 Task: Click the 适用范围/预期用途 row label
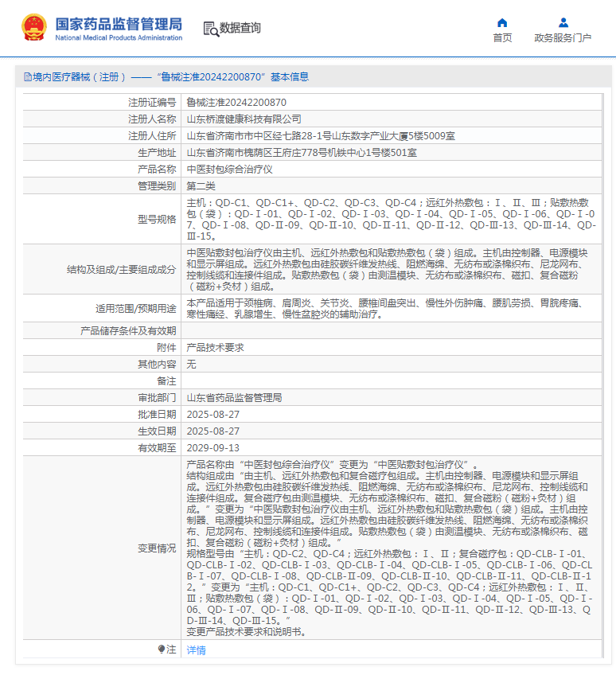point(135,309)
